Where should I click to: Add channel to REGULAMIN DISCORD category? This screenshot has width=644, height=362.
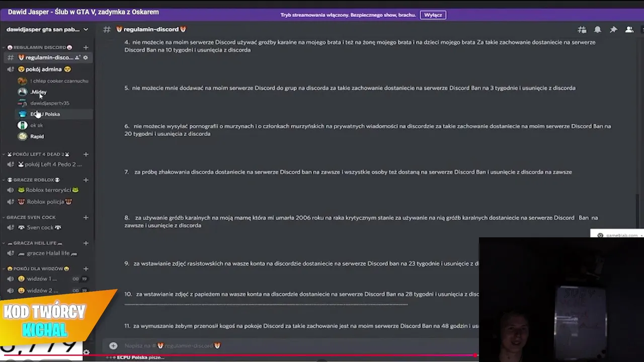(x=86, y=47)
